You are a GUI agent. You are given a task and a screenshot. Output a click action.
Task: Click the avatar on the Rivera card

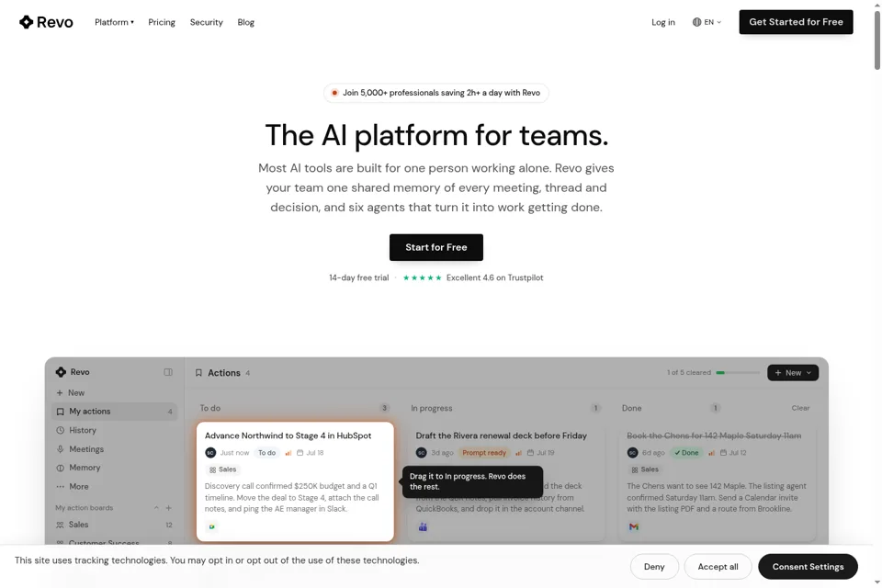coord(422,452)
